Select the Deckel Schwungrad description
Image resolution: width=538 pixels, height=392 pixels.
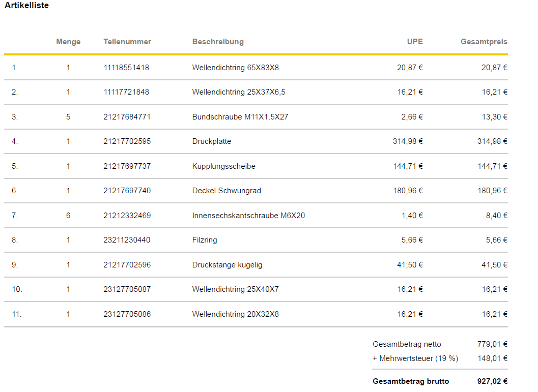pos(226,191)
